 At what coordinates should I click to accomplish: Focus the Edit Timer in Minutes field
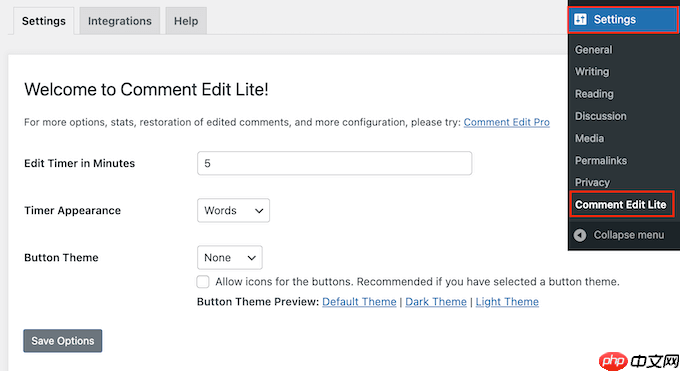pos(334,163)
